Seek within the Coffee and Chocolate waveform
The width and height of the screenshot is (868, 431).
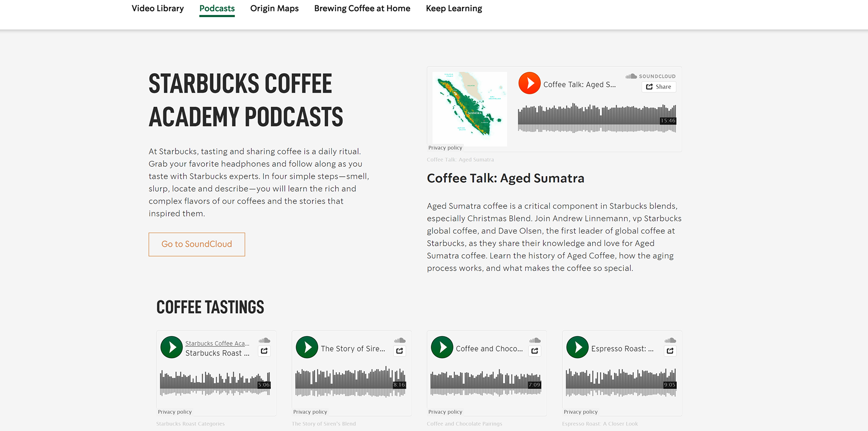point(486,383)
